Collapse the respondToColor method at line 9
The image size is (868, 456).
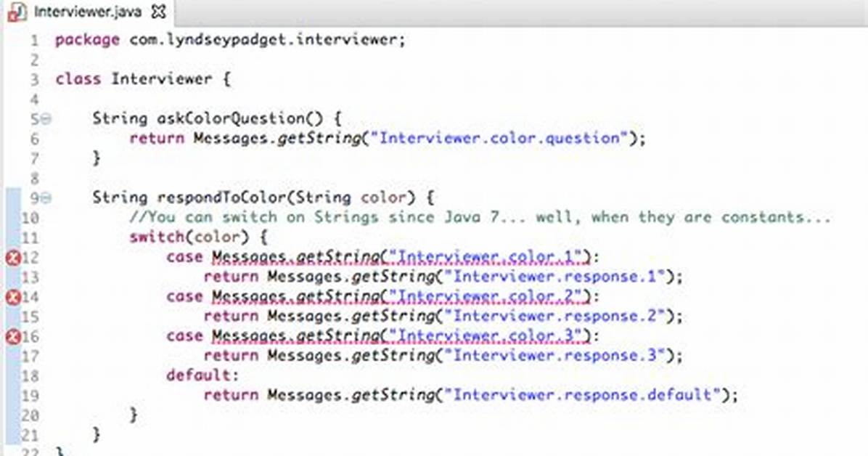46,198
